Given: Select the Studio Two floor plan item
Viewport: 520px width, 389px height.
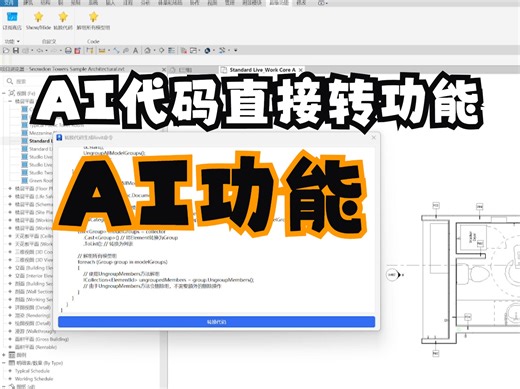Looking at the screenshot, I should (x=41, y=173).
